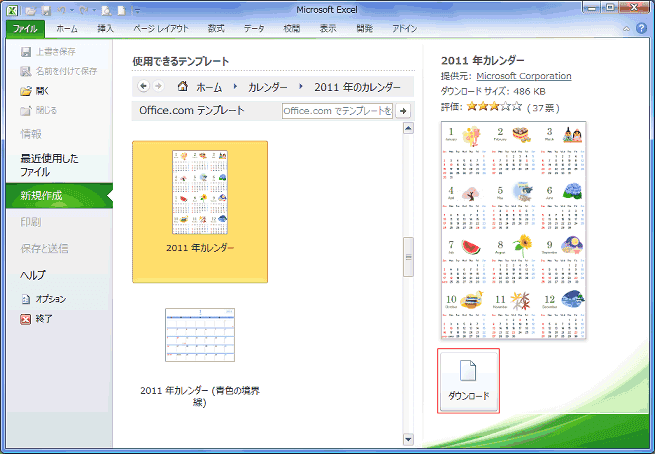This screenshot has height=454, width=655.
Task: Click the 使用できるテンプレート heading
Action: coord(181,61)
